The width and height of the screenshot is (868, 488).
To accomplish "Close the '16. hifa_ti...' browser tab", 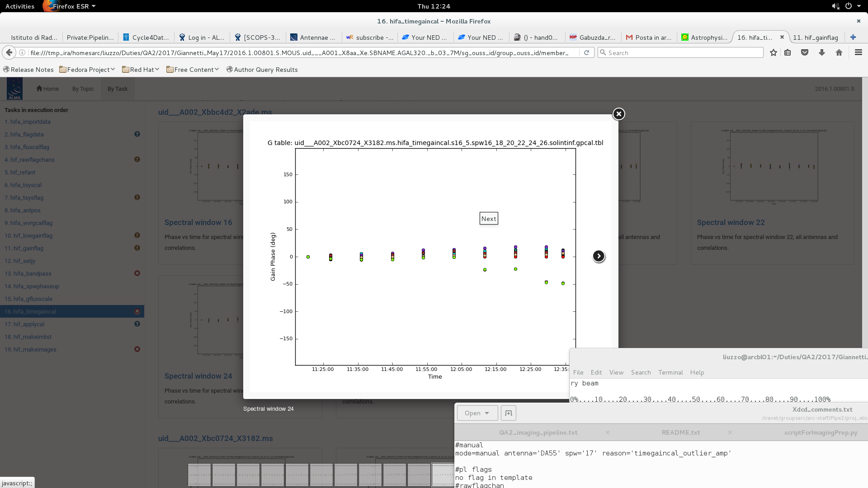I will pyautogui.click(x=782, y=38).
